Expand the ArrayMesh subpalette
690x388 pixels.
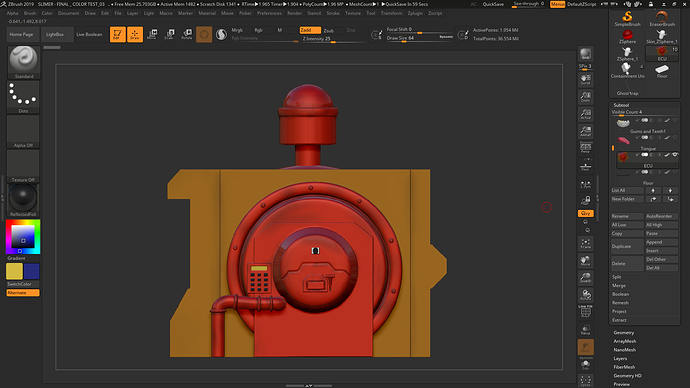(624, 341)
